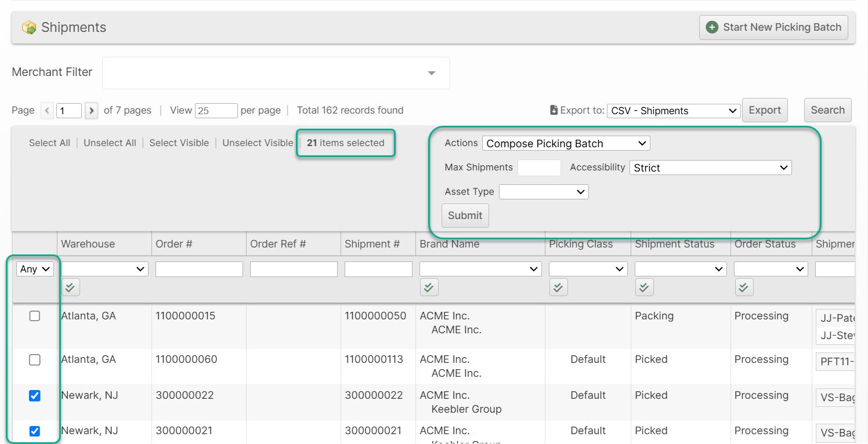Viewport: 868px width, 444px height.
Task: Click the Shipments package icon in header
Action: (x=29, y=28)
